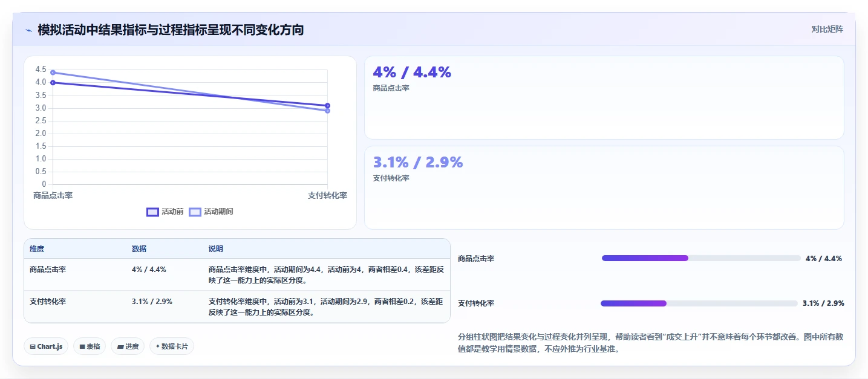Screen dimensions: 868x379
Task: Click the 表格 tag chip
Action: pyautogui.click(x=90, y=346)
